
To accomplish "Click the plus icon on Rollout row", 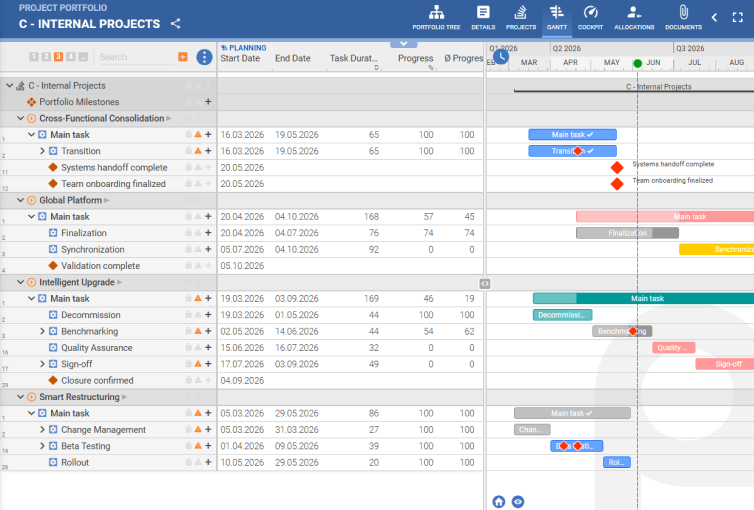I will pyautogui.click(x=208, y=462).
